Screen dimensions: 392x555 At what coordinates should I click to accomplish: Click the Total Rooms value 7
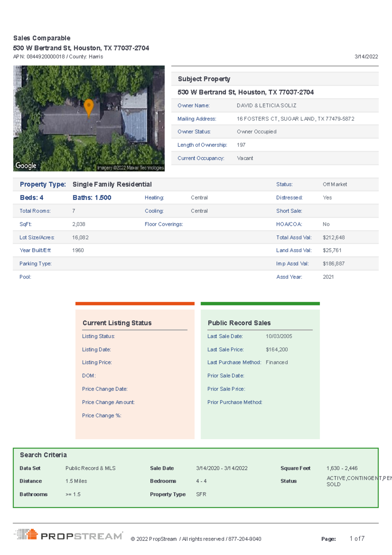[73, 211]
